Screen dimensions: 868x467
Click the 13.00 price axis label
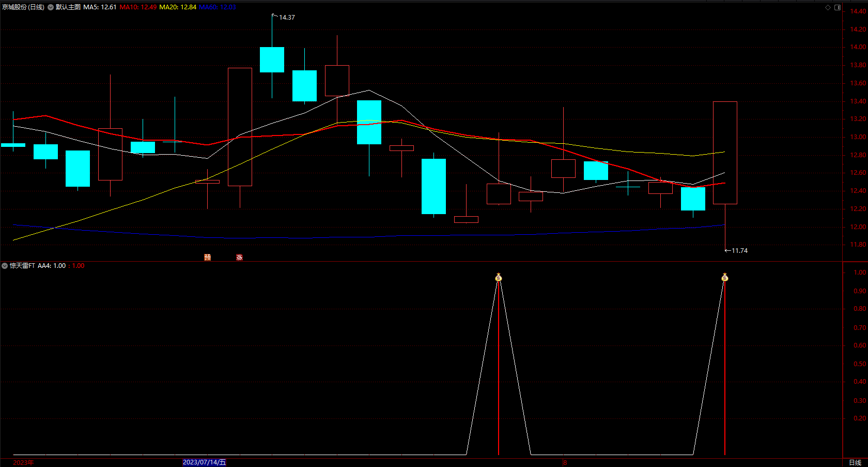858,137
